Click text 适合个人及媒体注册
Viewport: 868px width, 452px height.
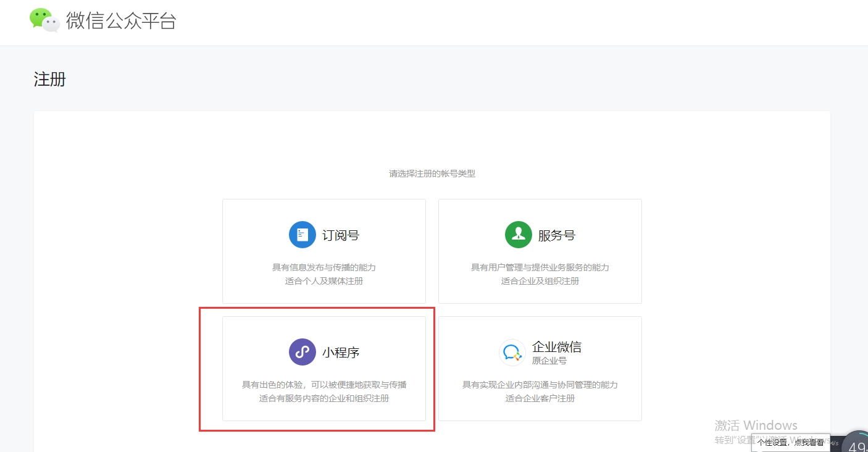click(x=324, y=281)
